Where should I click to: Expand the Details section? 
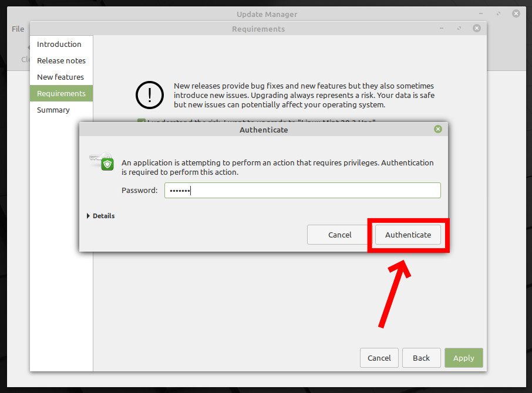click(101, 216)
